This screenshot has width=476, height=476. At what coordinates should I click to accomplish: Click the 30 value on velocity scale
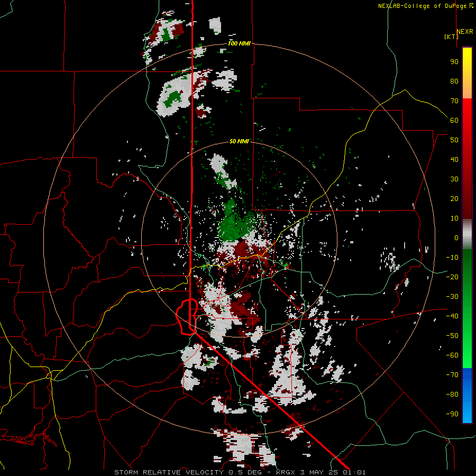[454, 179]
